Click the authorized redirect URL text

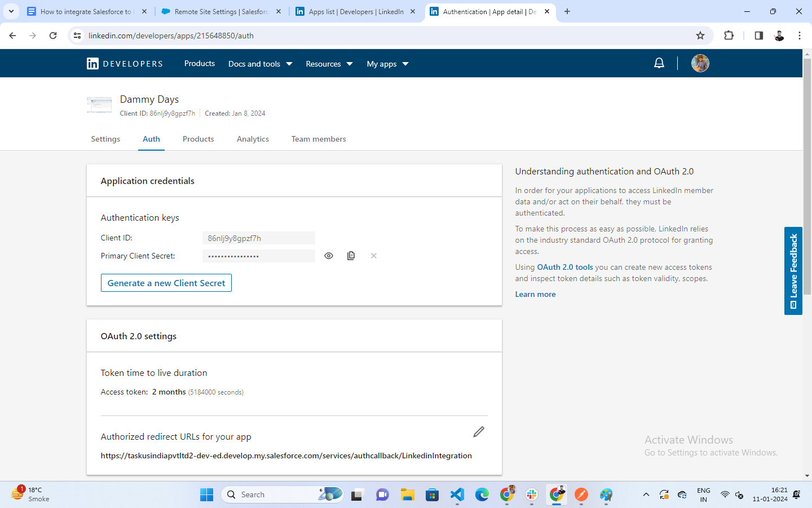(x=286, y=456)
